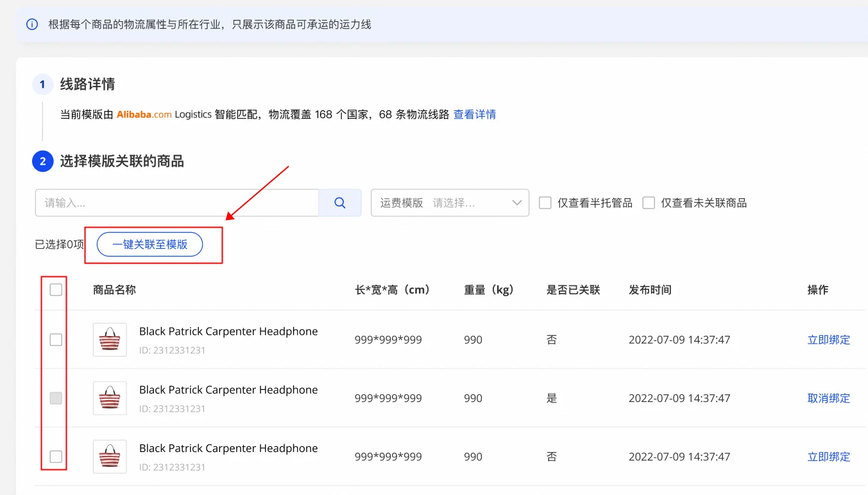Click the chevron arrow in 运费模版 selector
868x495 pixels.
517,203
